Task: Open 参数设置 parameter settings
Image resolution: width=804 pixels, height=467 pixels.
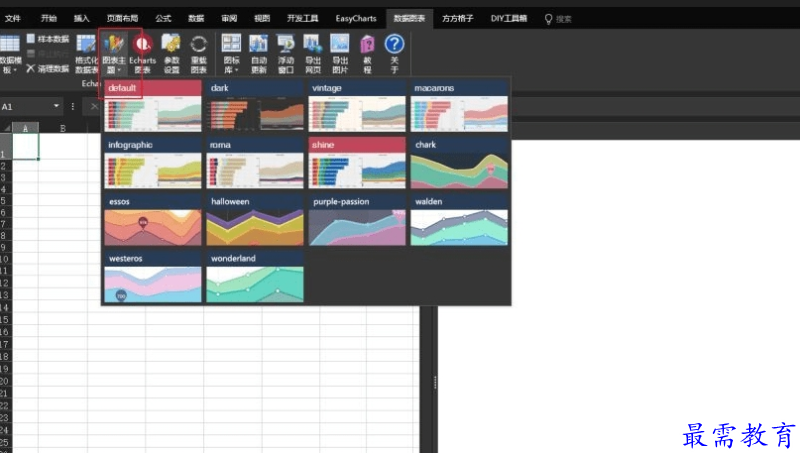Action: 171,54
